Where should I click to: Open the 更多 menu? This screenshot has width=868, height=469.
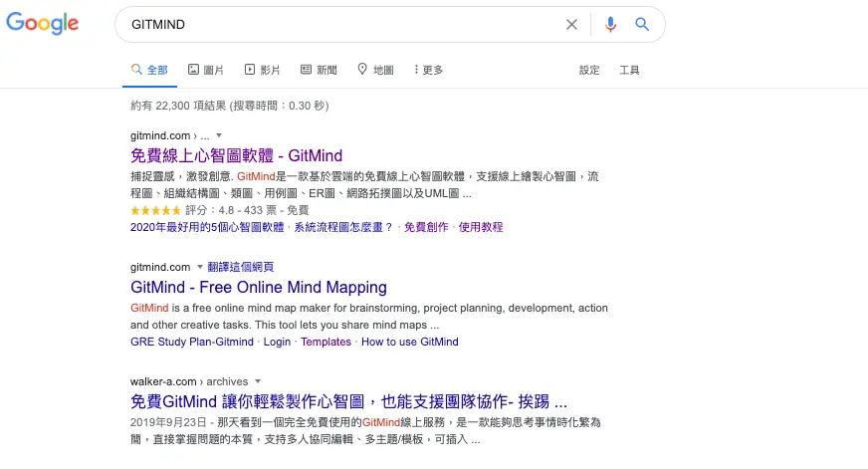(x=428, y=70)
